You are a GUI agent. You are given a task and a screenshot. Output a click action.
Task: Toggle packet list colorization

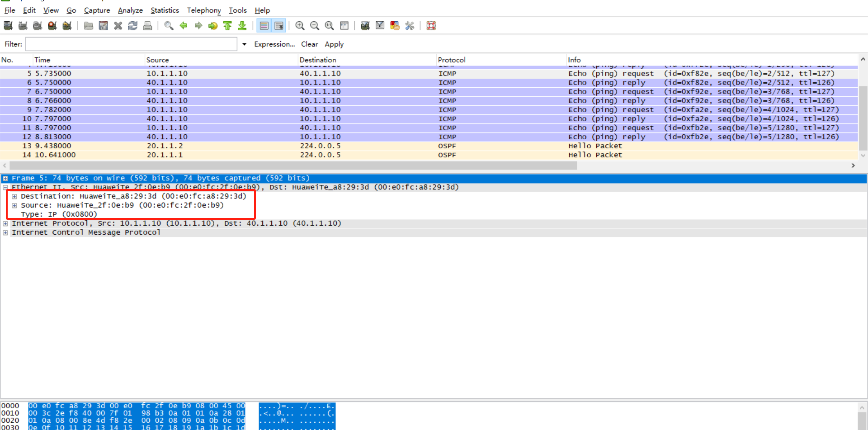[x=264, y=26]
